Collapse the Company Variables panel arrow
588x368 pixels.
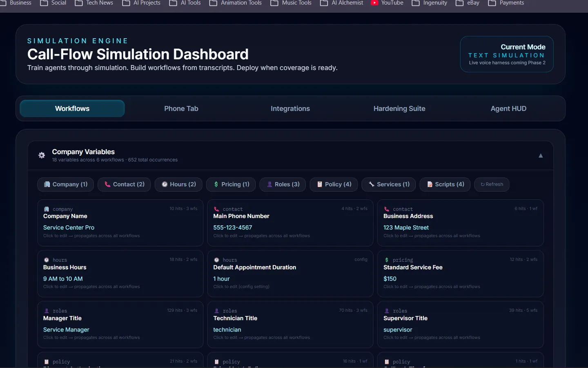click(541, 155)
